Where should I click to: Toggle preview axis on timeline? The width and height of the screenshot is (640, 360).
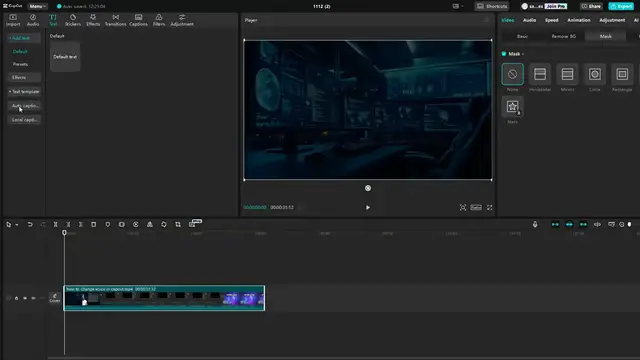click(597, 224)
